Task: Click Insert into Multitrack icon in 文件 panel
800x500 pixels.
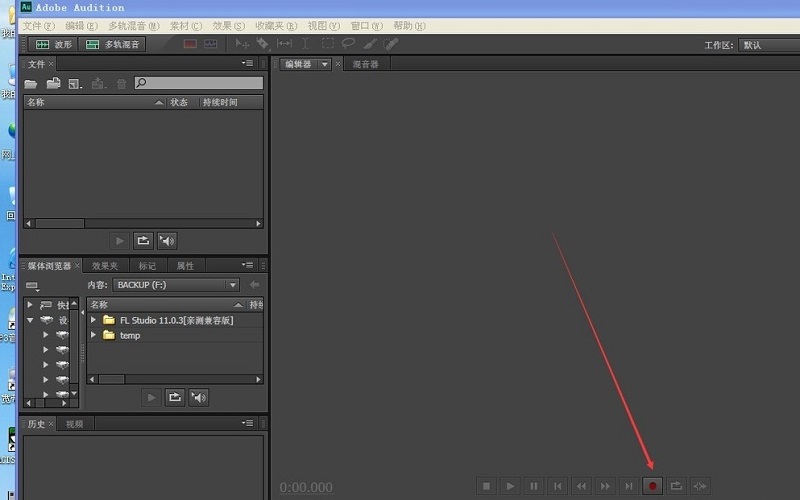Action: point(98,83)
